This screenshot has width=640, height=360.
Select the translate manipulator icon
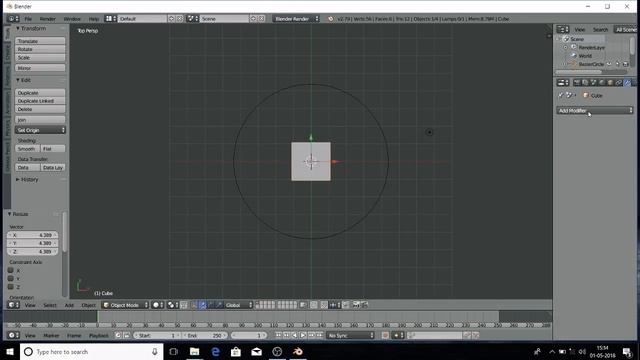pos(202,305)
